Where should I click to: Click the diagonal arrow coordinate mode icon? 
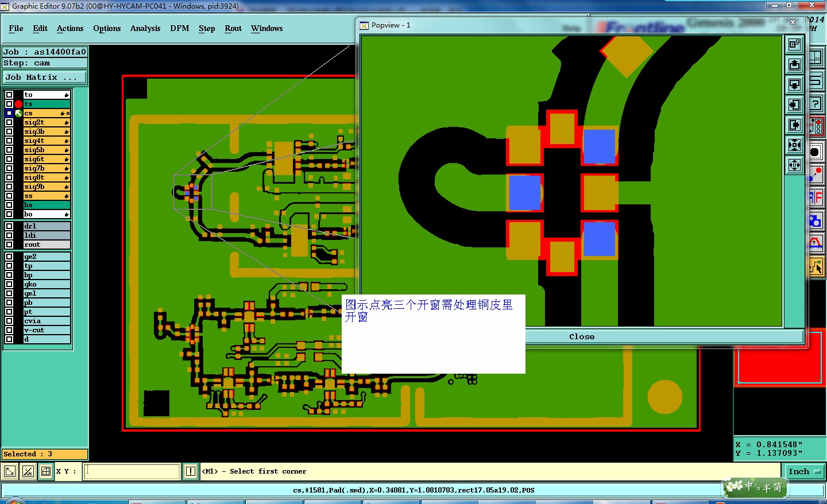[10, 472]
